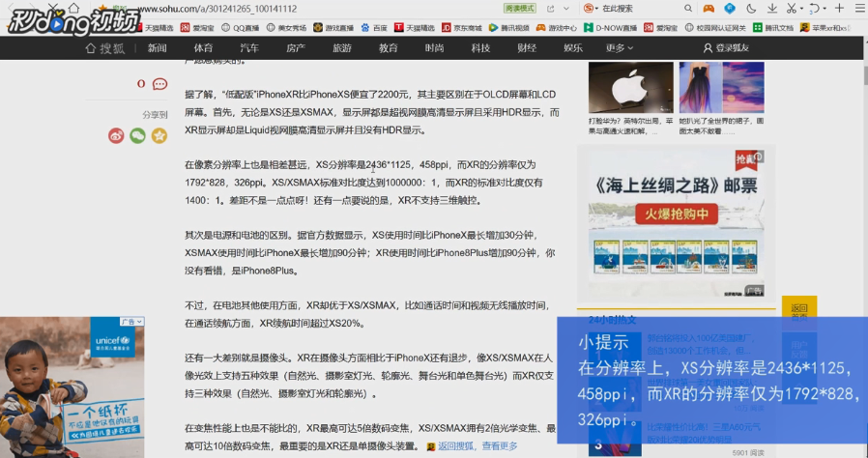Open the download manager icon
The height and width of the screenshot is (458, 868).
772,9
